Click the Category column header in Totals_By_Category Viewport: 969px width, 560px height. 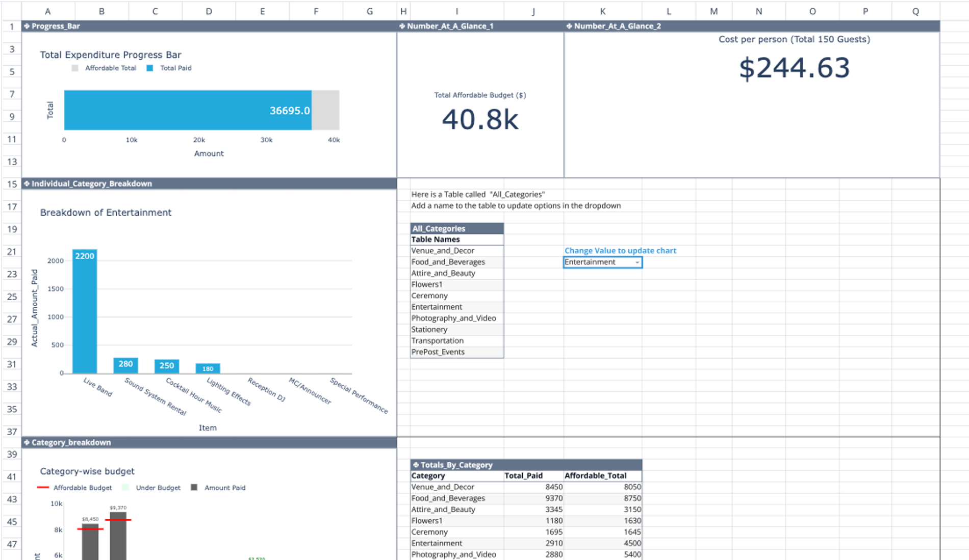[457, 476]
